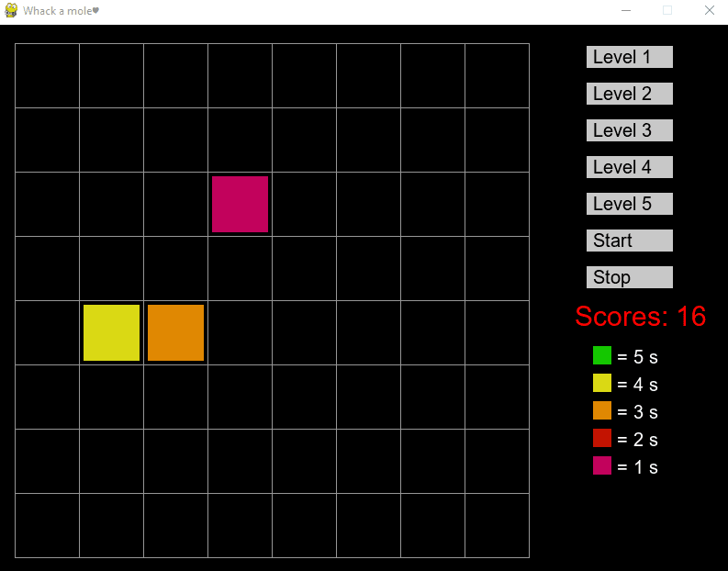The height and width of the screenshot is (571, 728).
Task: Click the bottom-right empty grid cell
Action: (x=497, y=525)
